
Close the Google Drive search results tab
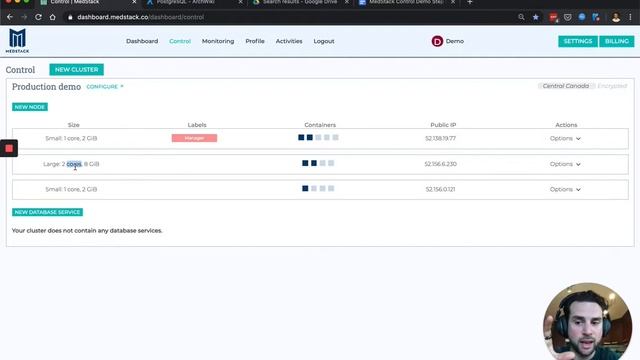pyautogui.click(x=347, y=2)
